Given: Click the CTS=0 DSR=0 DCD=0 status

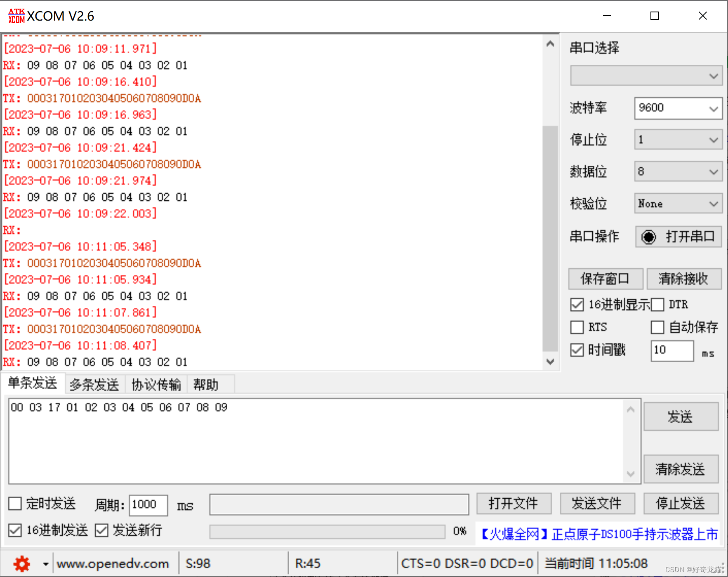Looking at the screenshot, I should click(467, 563).
